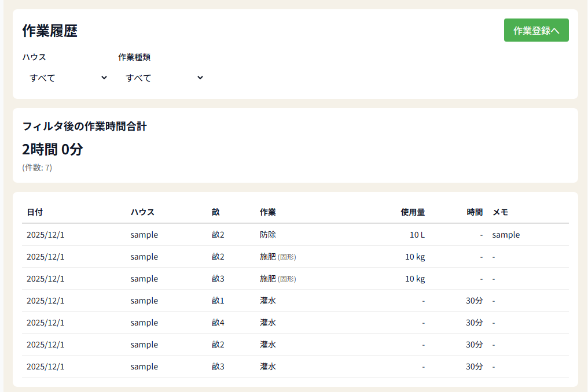Image resolution: width=588 pixels, height=392 pixels.
Task: Click the sample memo in 防除 row
Action: pos(506,235)
